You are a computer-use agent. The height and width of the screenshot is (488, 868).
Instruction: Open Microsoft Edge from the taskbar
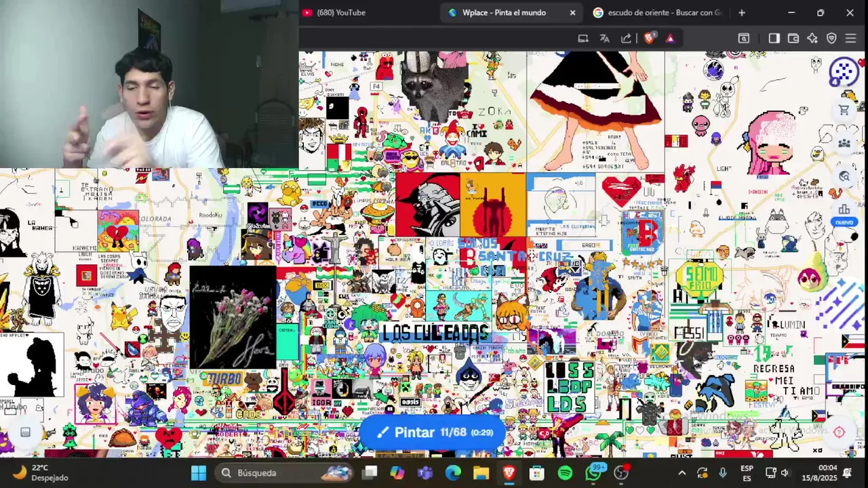453,472
